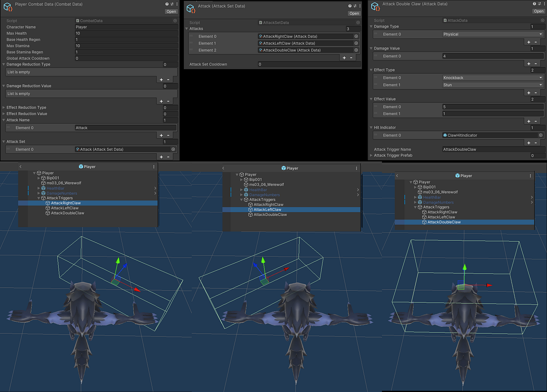Click the back arrow in the Player hierarchy header

coord(20,167)
